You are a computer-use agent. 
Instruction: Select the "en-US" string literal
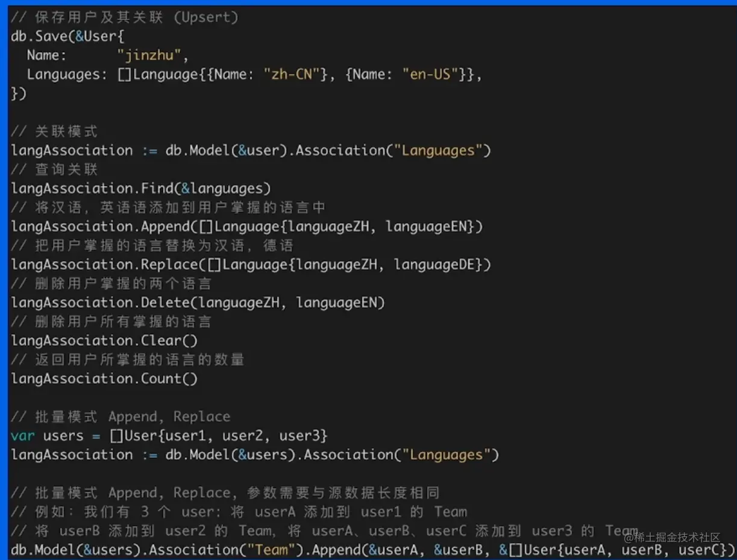pyautogui.click(x=430, y=75)
